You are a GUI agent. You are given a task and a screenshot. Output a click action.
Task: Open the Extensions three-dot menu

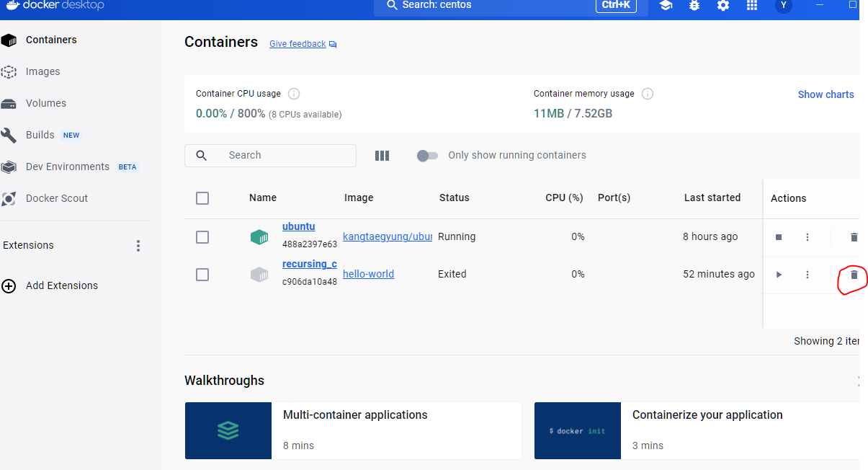pos(138,246)
